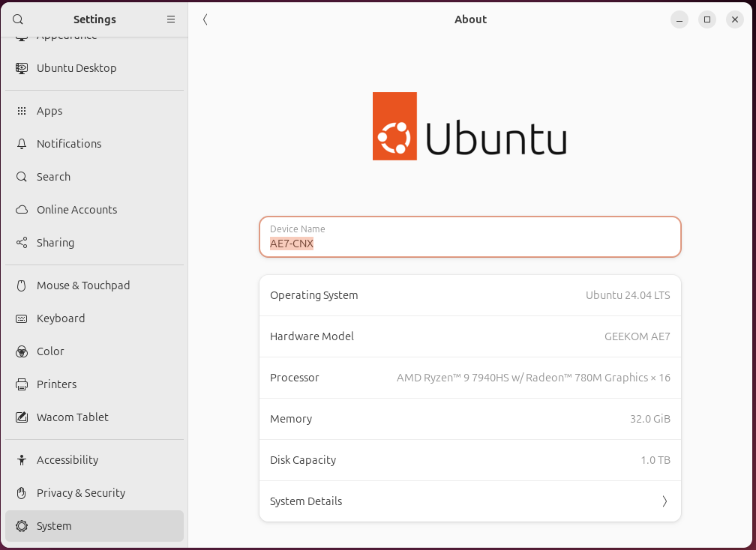Click the Printers printer icon

[22, 384]
